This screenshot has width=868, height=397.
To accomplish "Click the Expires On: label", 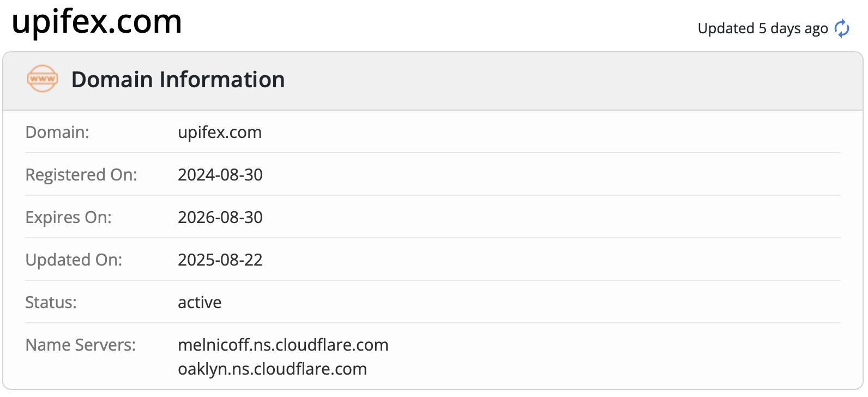I will (x=68, y=217).
